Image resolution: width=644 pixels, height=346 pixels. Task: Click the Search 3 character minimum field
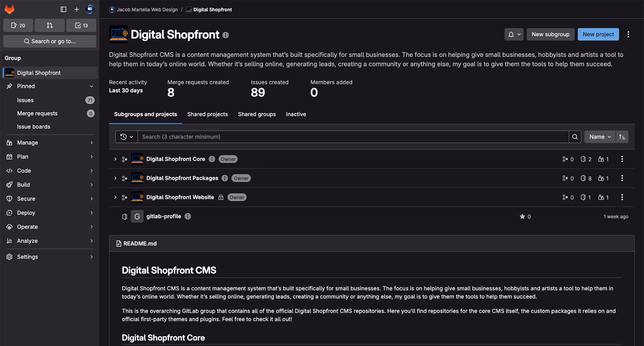coord(353,137)
